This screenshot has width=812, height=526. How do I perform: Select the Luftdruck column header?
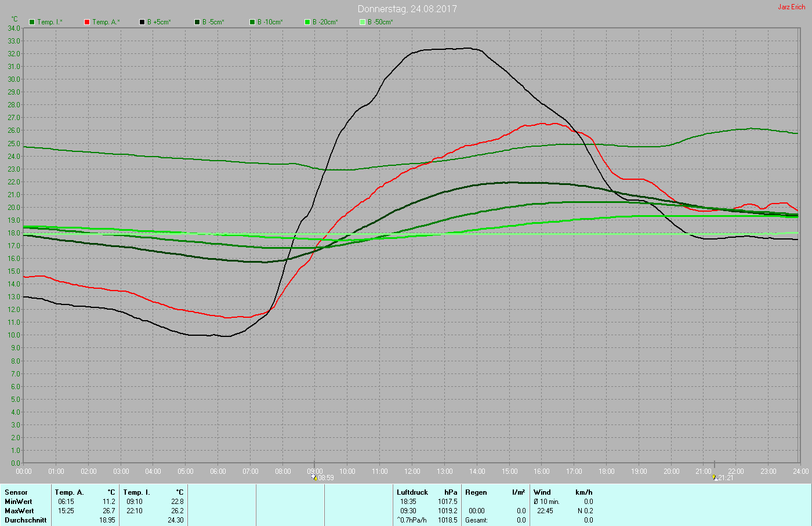pyautogui.click(x=412, y=492)
